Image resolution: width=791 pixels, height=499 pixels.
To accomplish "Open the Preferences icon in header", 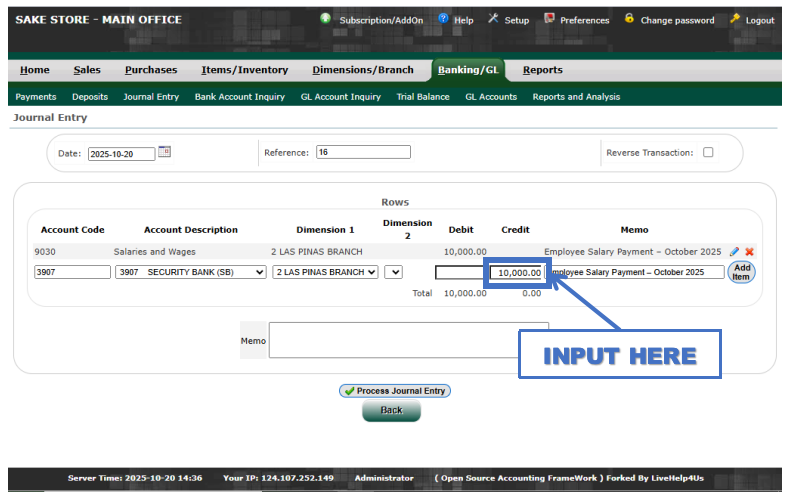I will [549, 19].
